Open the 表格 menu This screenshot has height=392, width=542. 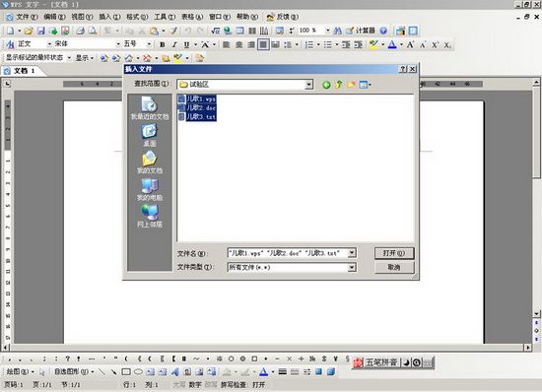point(192,17)
